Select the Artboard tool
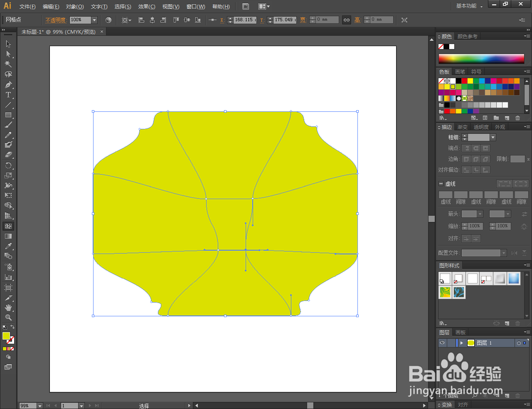532x409 pixels. (8, 288)
